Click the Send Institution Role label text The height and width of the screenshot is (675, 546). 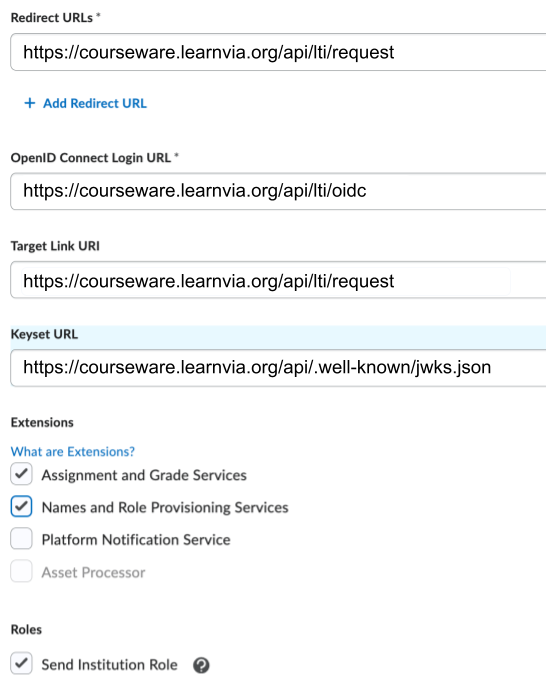(109, 665)
